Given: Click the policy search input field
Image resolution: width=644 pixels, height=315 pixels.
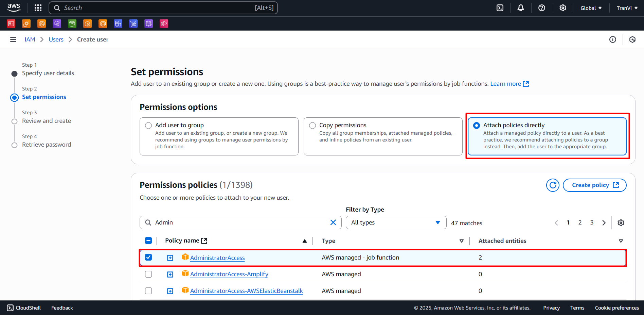Looking at the screenshot, I should coord(238,222).
